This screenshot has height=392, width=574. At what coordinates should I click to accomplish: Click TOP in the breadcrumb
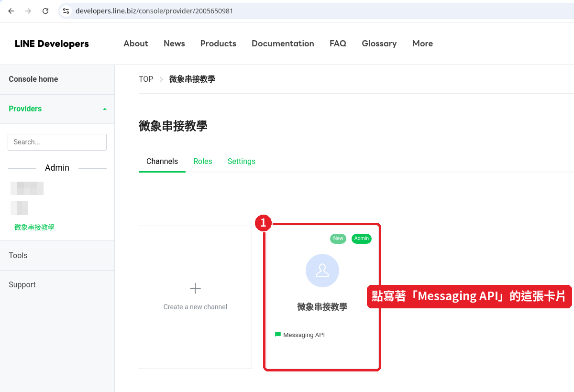click(x=146, y=79)
